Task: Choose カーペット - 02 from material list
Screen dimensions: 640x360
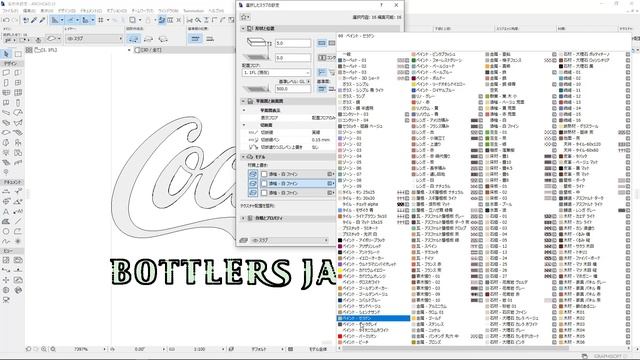Action: click(354, 66)
